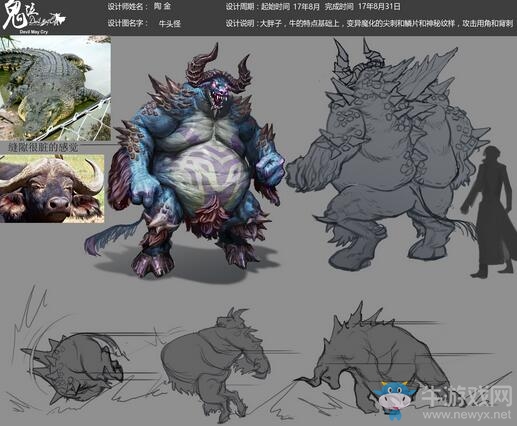Click the 牛游戏网 watermark text
Image resolution: width=517 pixels, height=426 pixels.
point(467,397)
